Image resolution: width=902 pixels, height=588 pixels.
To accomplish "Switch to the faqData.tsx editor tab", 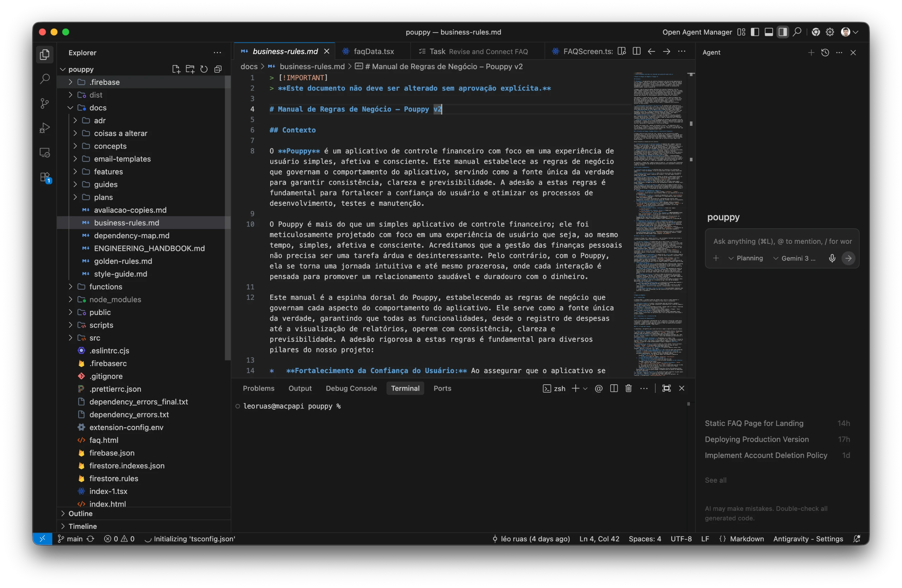I will pyautogui.click(x=373, y=51).
